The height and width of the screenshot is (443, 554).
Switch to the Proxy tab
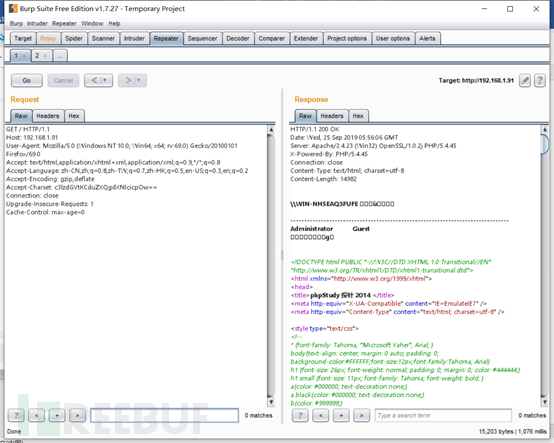click(48, 39)
